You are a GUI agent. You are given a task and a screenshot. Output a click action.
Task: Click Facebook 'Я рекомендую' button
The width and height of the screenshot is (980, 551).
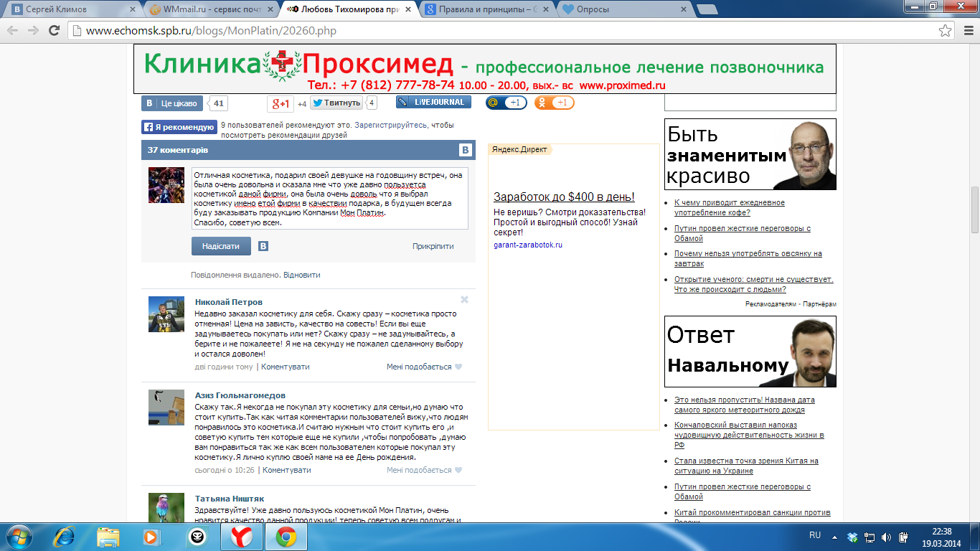point(179,127)
